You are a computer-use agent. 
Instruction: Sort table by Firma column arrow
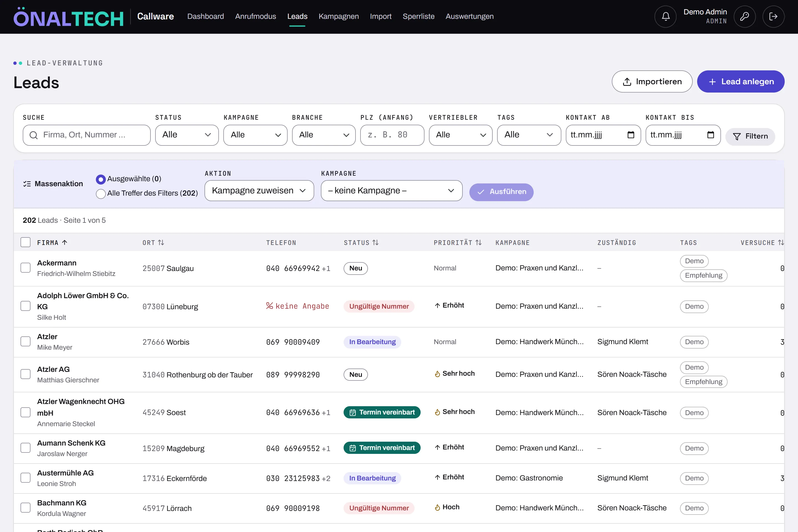tap(65, 242)
